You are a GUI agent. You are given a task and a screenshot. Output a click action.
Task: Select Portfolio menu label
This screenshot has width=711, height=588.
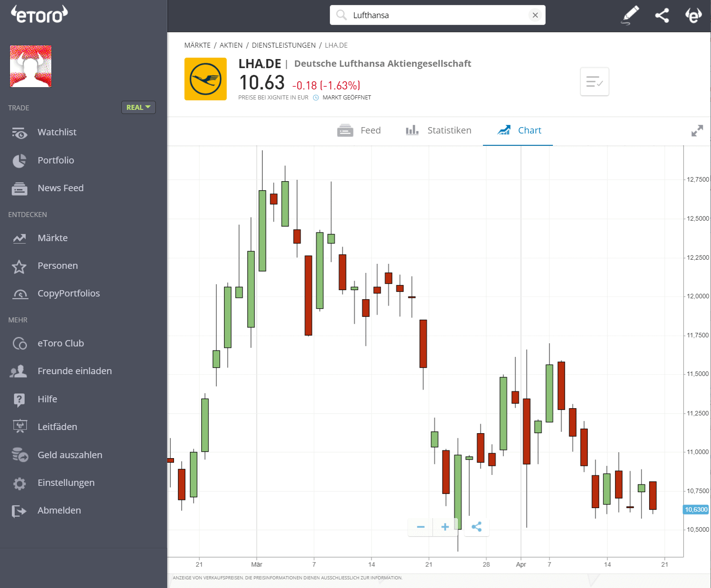56,160
